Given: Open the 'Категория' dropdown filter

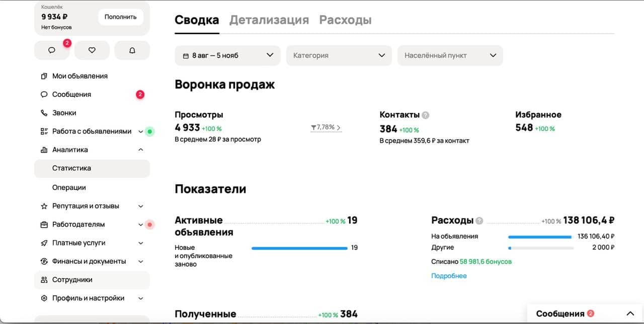Looking at the screenshot, I should [339, 55].
